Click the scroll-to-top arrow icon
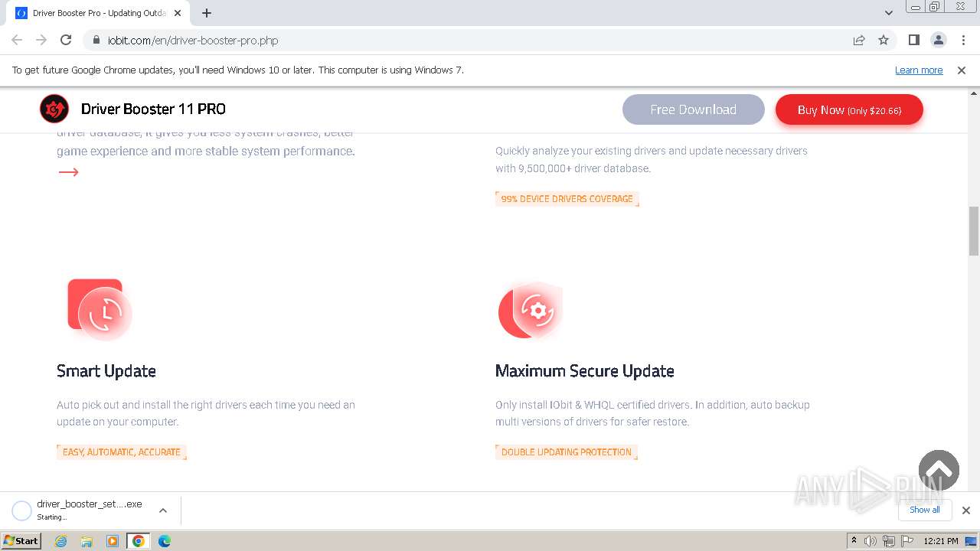This screenshot has height=551, width=980. 939,470
